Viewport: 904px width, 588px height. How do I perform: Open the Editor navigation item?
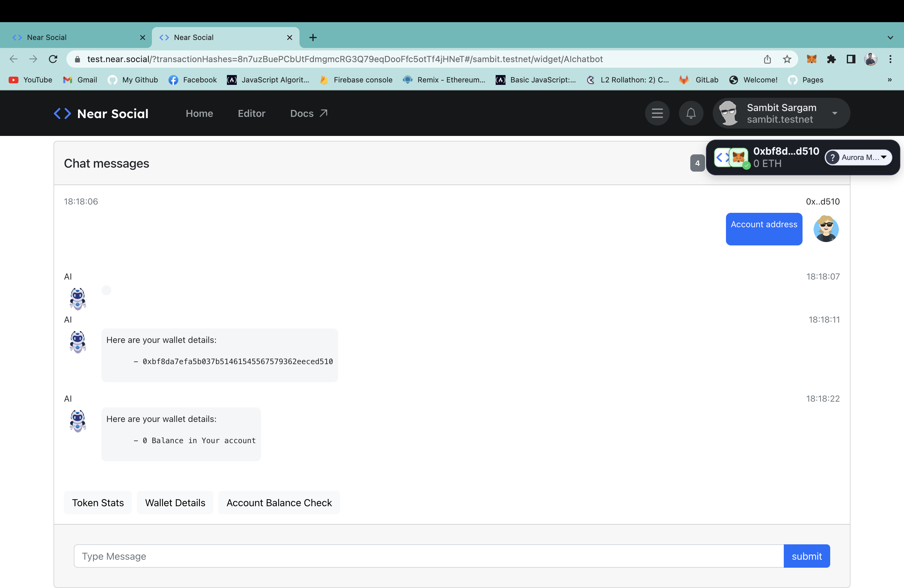click(x=252, y=113)
